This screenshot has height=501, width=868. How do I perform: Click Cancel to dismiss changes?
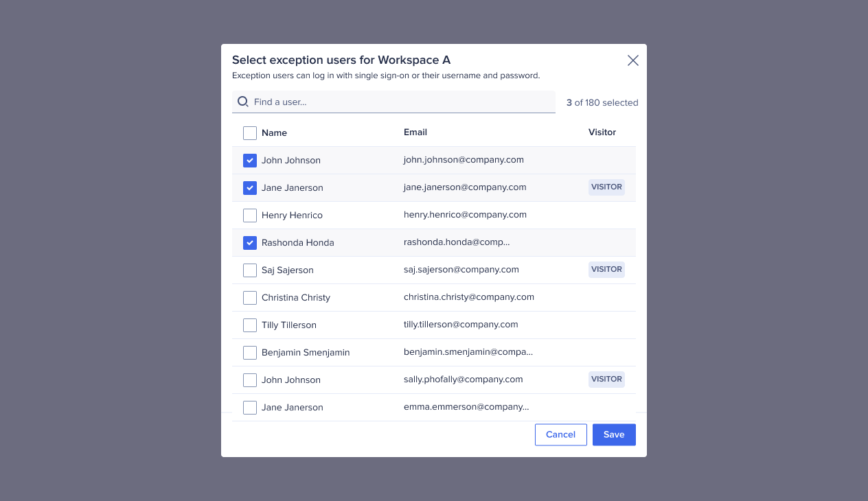click(x=560, y=434)
